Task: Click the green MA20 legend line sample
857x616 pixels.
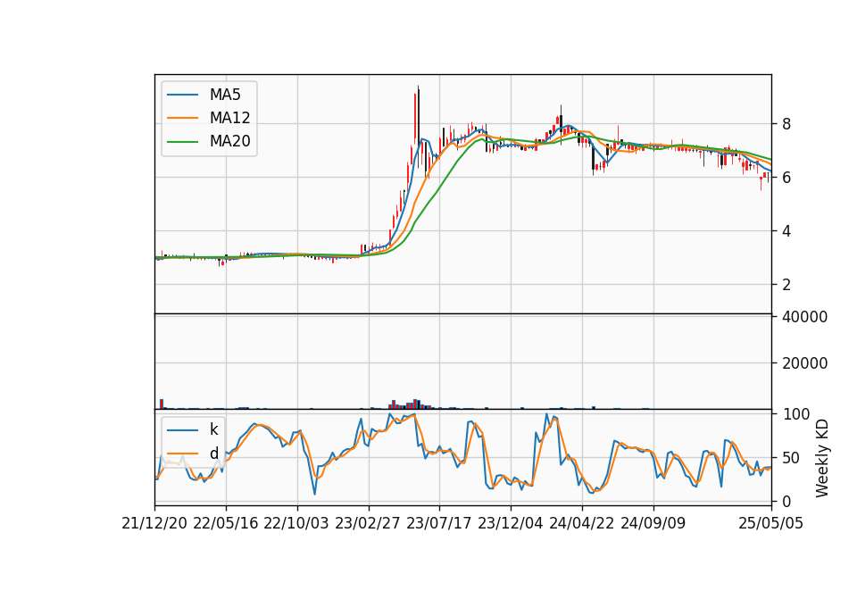Action: coord(182,142)
